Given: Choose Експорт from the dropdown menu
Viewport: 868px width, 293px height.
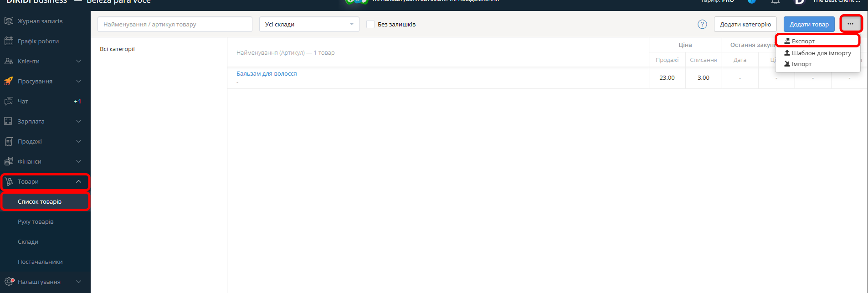Looking at the screenshot, I should pyautogui.click(x=803, y=41).
